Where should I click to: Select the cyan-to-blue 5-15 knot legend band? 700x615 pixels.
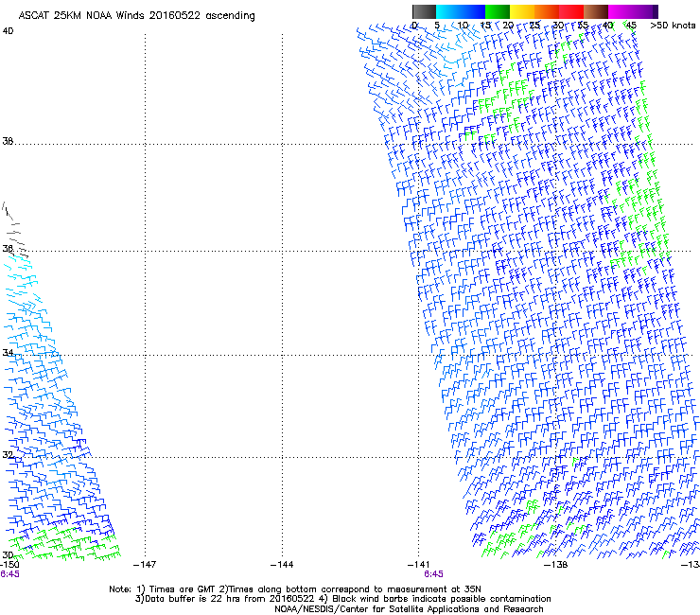[461, 11]
